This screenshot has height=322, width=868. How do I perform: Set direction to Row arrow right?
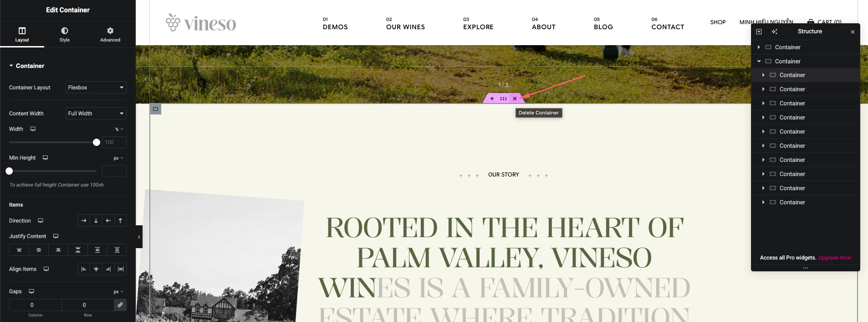84,221
